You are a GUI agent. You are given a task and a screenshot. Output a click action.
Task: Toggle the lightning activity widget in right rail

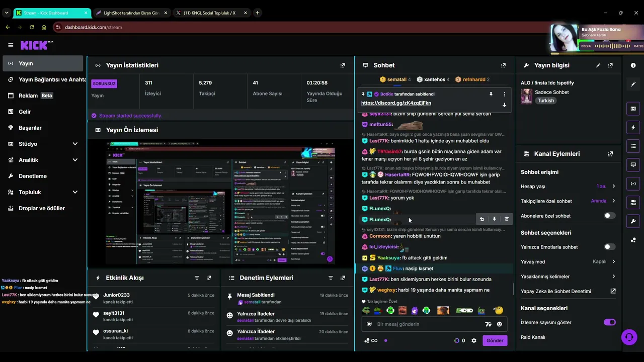click(x=633, y=128)
